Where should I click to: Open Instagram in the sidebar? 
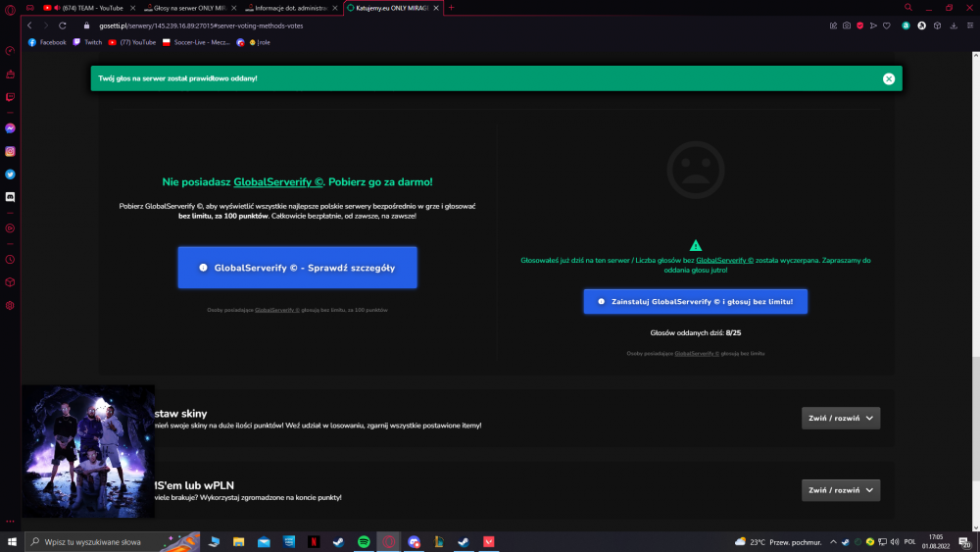click(x=10, y=151)
